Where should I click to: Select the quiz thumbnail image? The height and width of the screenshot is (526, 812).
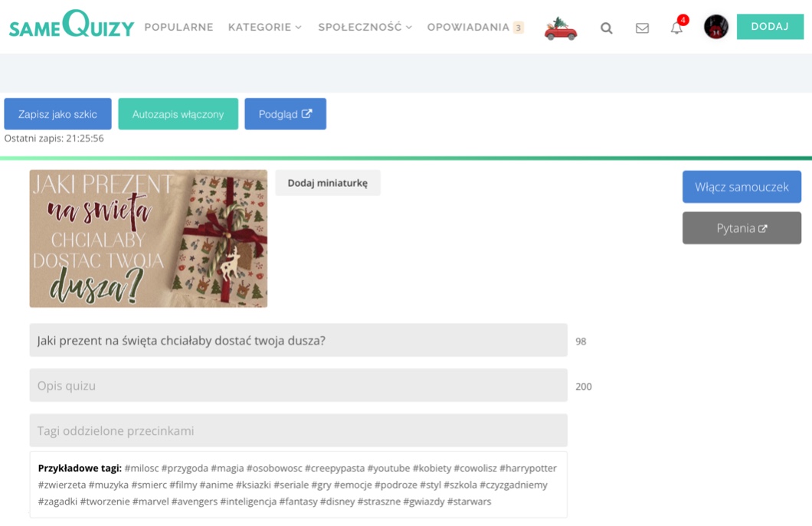[149, 239]
